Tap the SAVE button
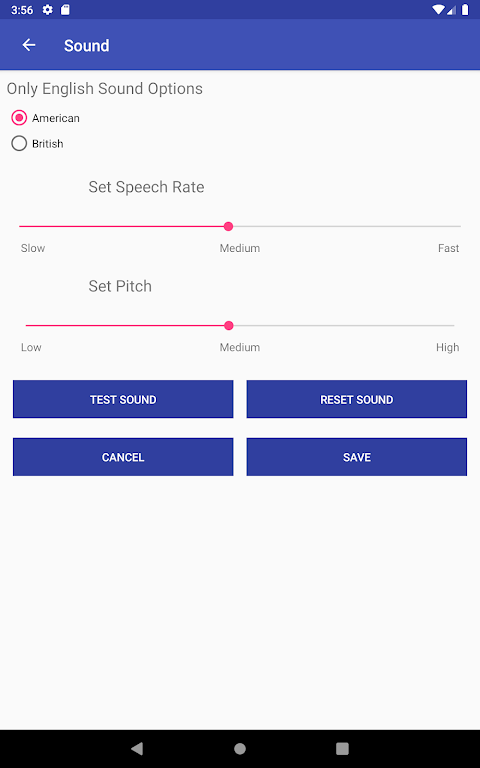Screen dimensions: 480x768 [x=357, y=457]
